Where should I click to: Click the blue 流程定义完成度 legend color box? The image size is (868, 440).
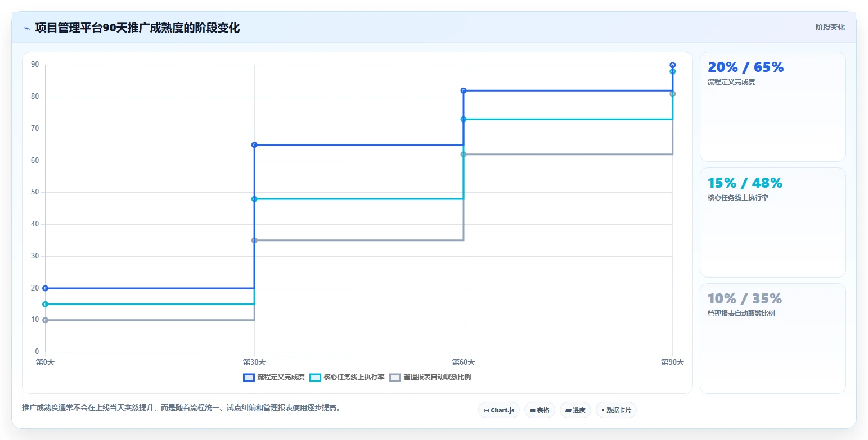[249, 377]
